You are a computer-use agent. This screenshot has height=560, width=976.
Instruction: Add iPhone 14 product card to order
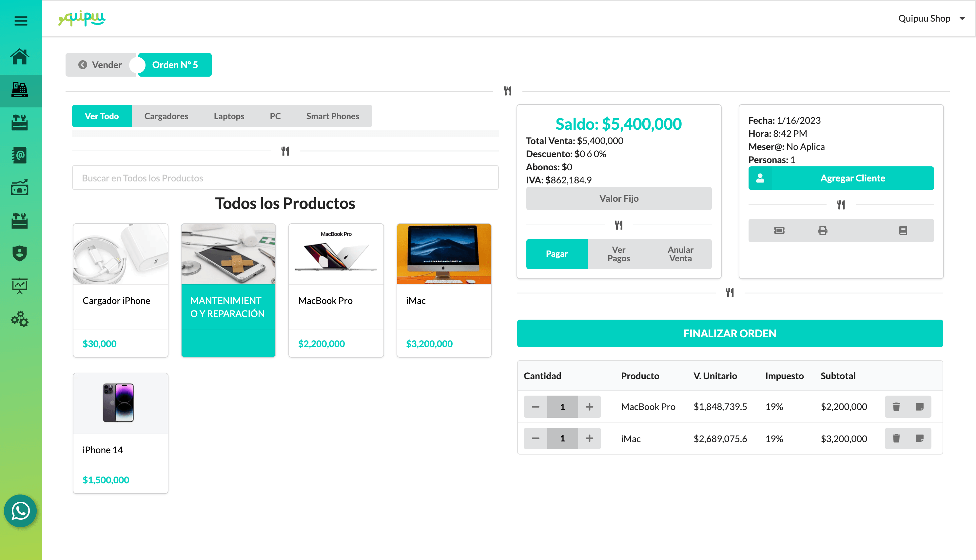click(121, 433)
